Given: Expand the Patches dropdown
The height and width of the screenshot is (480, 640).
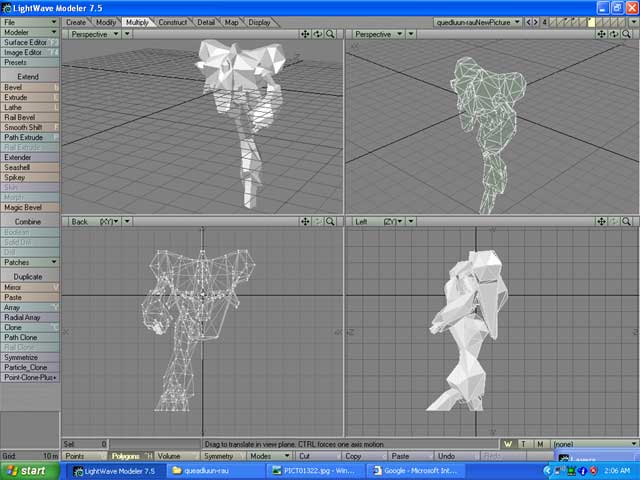Looking at the screenshot, I should tap(30, 262).
